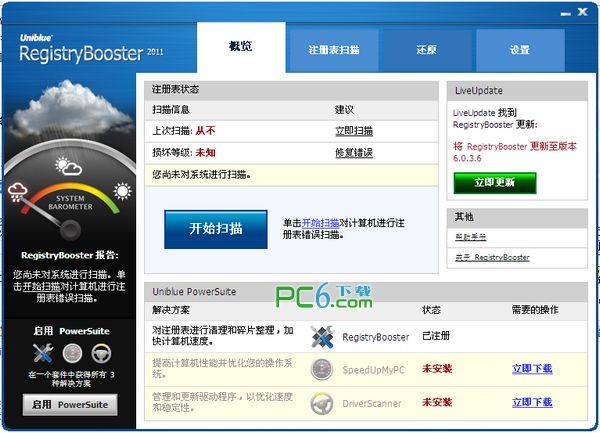Viewport: 600px width, 433px height.
Task: Open the 设置 tab
Action: (x=520, y=50)
